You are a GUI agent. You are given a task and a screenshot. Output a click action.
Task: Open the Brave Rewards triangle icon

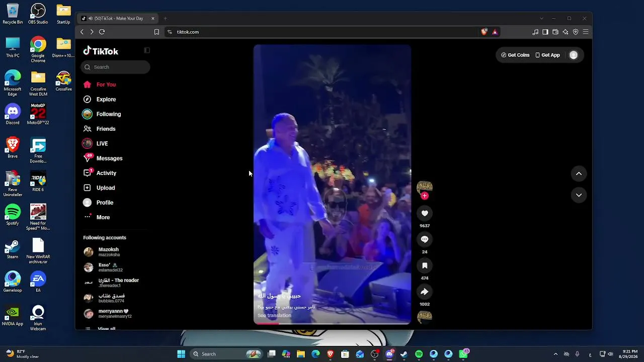point(495,32)
